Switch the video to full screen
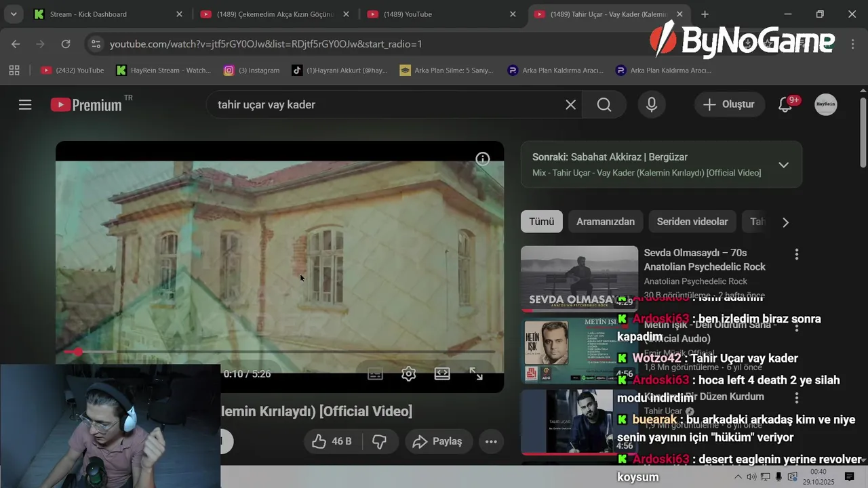868x488 pixels. tap(477, 373)
